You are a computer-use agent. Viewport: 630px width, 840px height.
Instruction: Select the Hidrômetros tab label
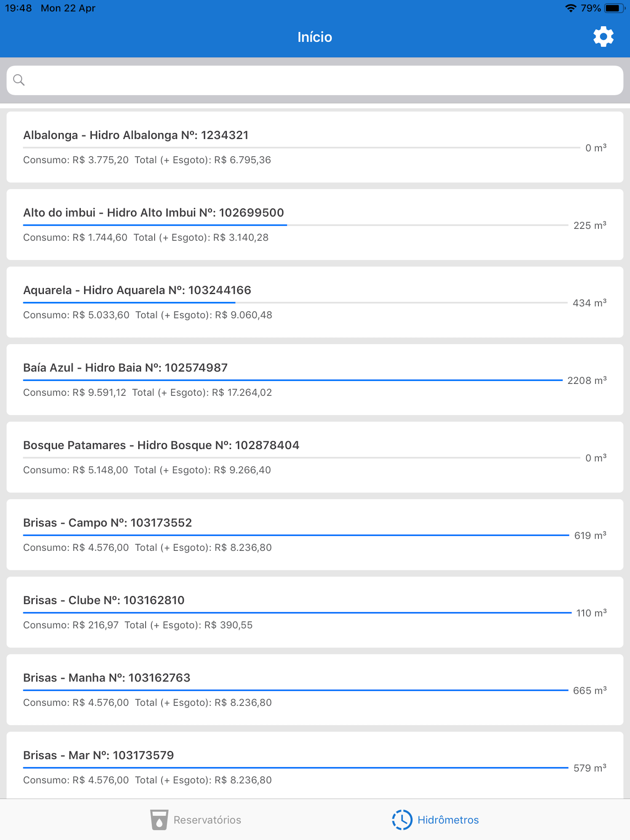click(x=448, y=820)
